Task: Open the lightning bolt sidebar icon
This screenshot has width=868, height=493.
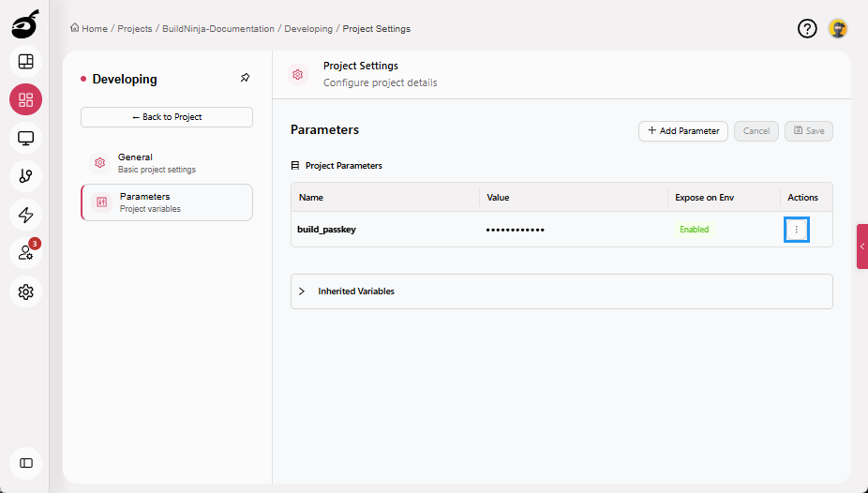Action: tap(25, 215)
